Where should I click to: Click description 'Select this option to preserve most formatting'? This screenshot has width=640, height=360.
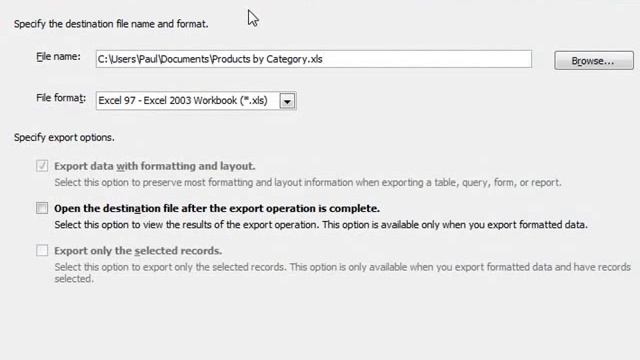(x=308, y=182)
